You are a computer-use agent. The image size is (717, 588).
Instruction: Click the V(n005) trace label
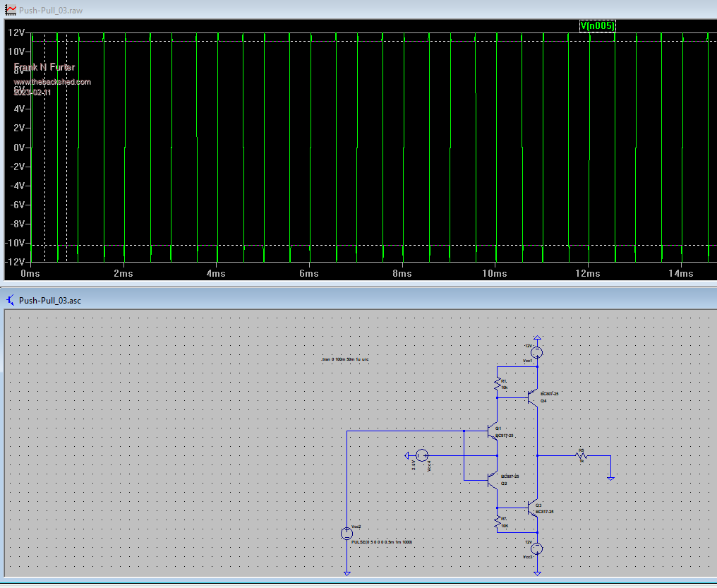pyautogui.click(x=596, y=26)
